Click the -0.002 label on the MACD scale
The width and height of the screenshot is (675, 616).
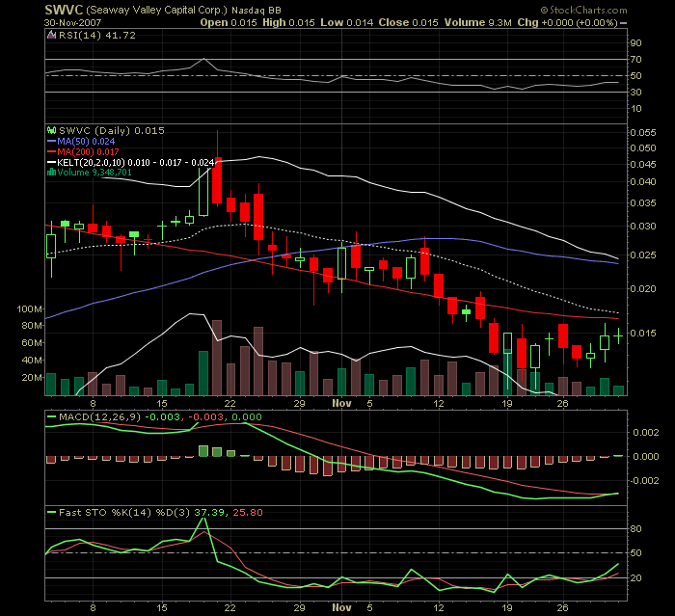coord(644,481)
